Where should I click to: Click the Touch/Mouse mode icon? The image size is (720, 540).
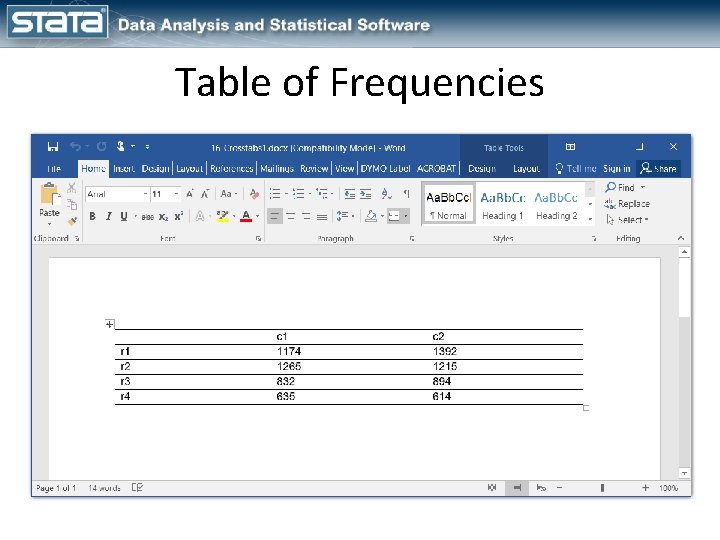pyautogui.click(x=120, y=146)
